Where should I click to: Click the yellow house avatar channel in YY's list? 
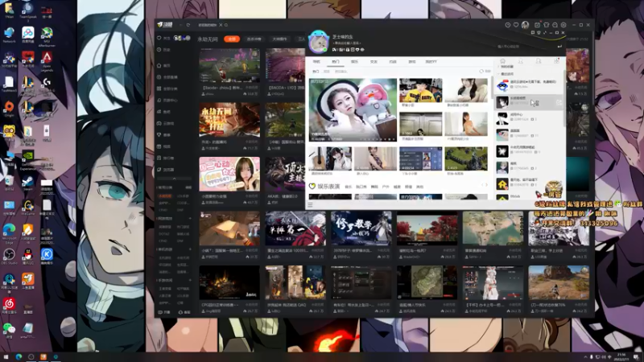tap(530, 183)
